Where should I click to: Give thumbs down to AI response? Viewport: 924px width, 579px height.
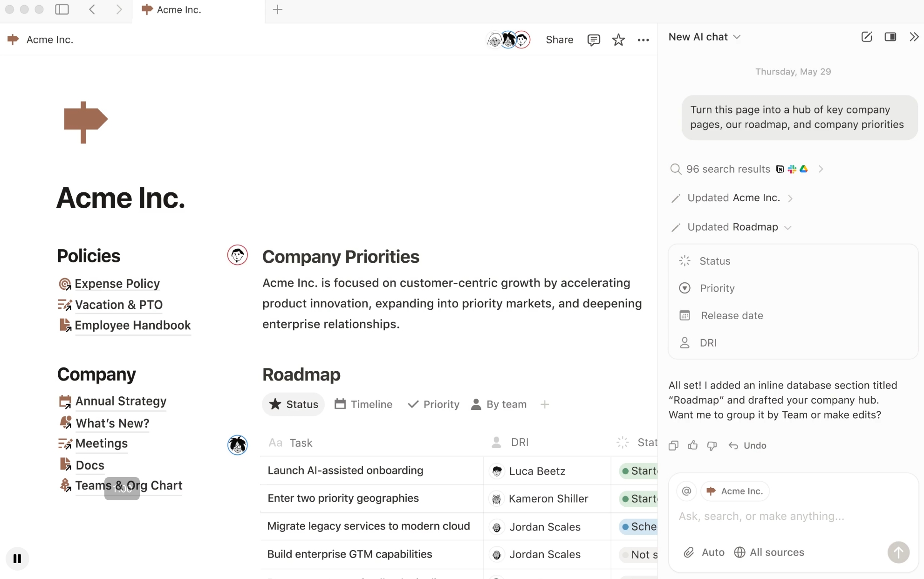pyautogui.click(x=712, y=446)
